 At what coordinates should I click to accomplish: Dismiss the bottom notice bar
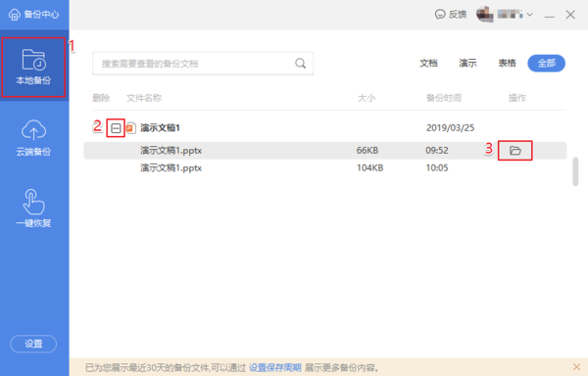click(577, 367)
